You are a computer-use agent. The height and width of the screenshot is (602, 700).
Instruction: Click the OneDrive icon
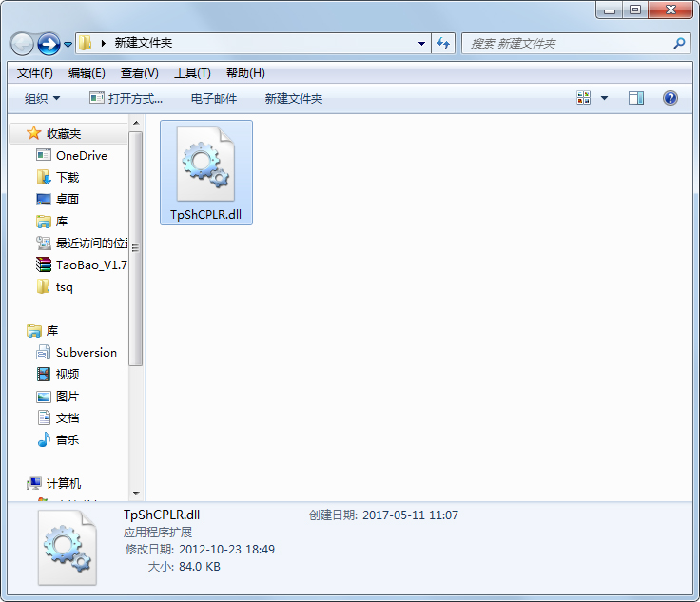tap(44, 155)
